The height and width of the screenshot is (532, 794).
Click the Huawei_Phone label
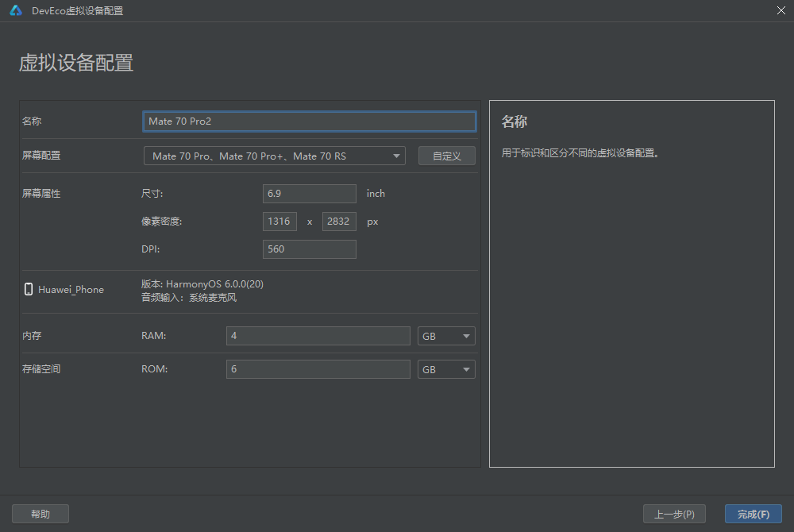(x=71, y=290)
